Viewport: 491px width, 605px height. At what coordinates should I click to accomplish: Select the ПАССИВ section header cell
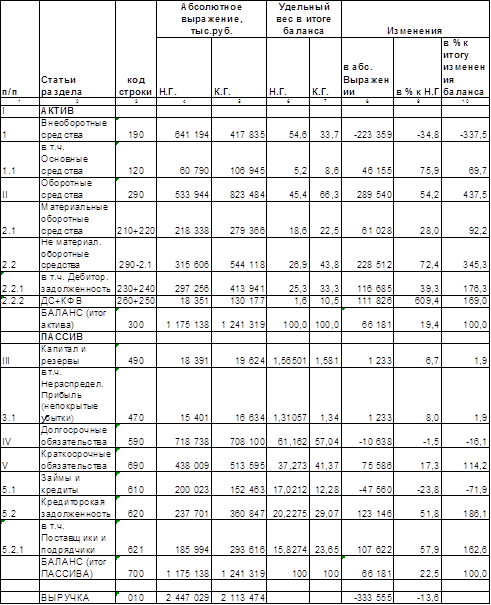coord(77,337)
